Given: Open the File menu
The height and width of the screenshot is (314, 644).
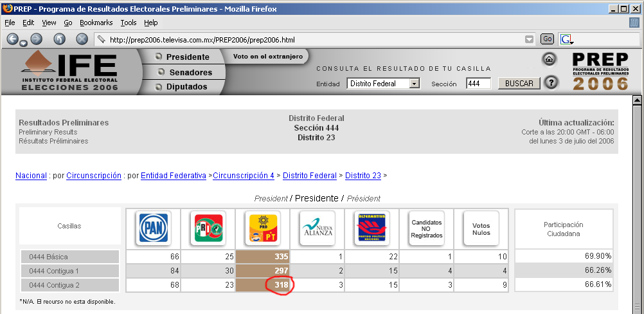Looking at the screenshot, I should coord(10,23).
